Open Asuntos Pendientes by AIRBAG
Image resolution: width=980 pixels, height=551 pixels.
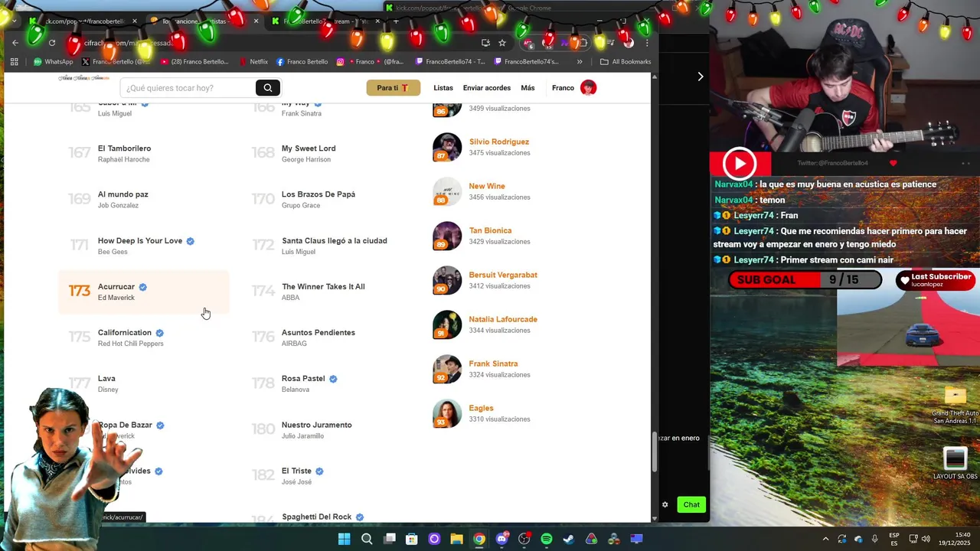pos(318,333)
